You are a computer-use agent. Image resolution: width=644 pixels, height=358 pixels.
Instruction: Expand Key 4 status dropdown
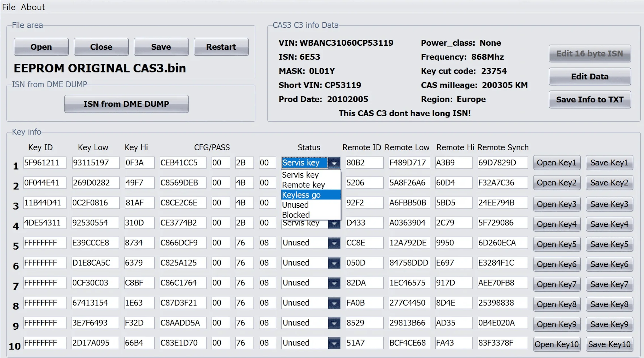334,224
